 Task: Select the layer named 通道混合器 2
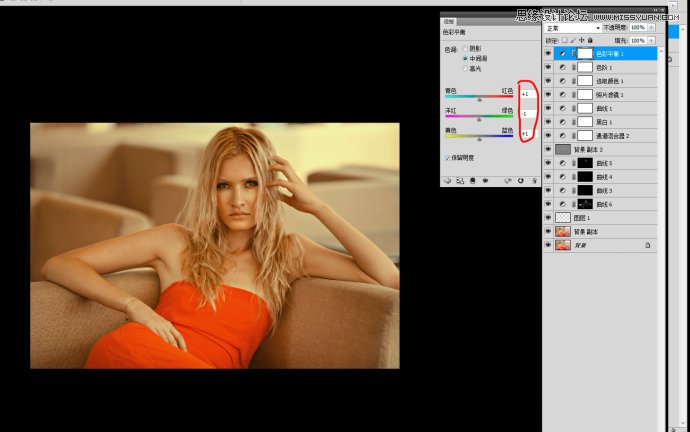pyautogui.click(x=612, y=135)
